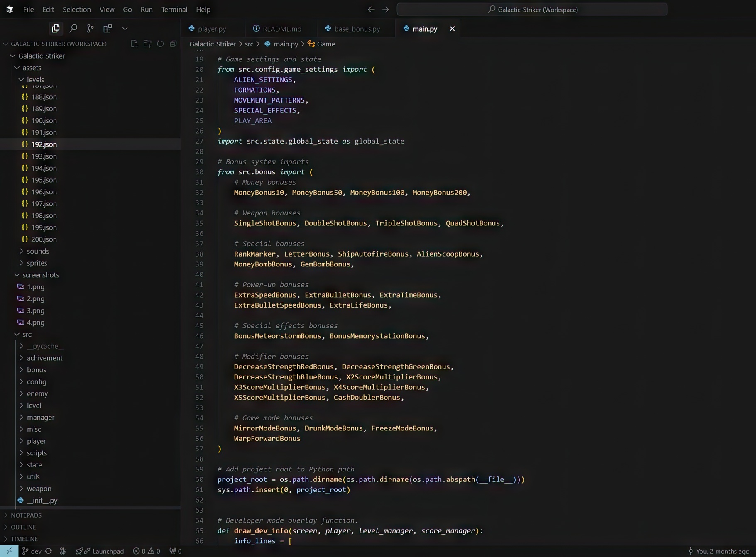
Task: Collapse the screenshots folder
Action: coord(40,275)
